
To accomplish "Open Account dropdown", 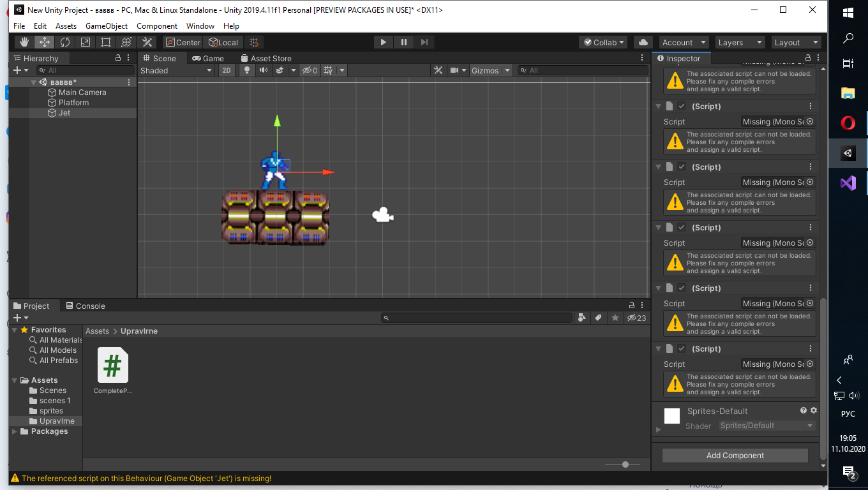I will (684, 42).
